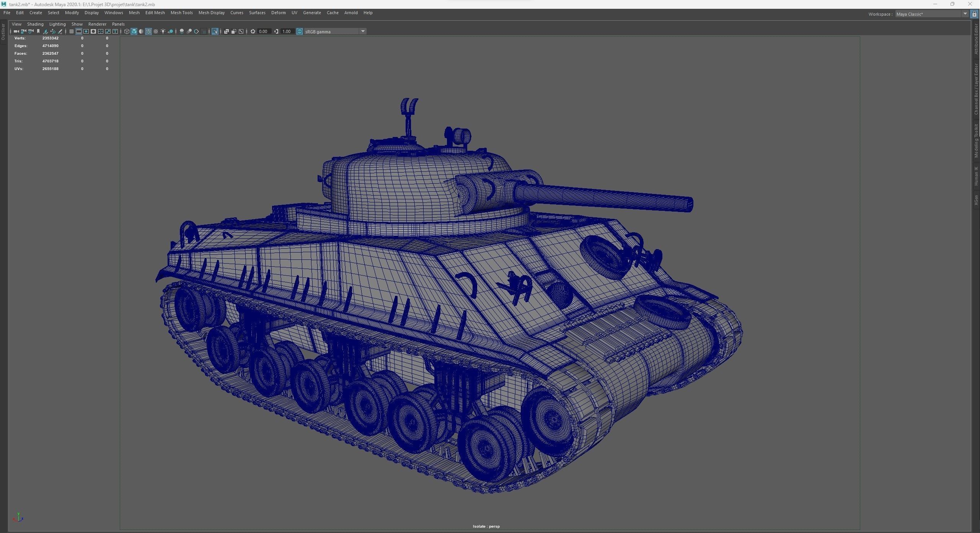Toggle the resolution gate display
The image size is (980, 533).
click(86, 31)
